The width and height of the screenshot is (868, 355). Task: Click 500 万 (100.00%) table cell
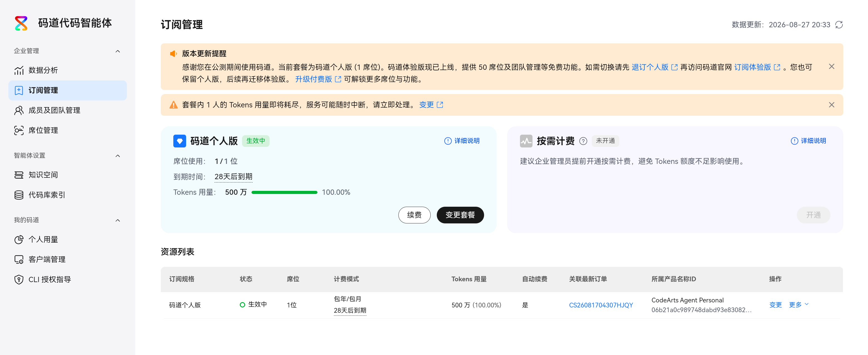(x=476, y=305)
